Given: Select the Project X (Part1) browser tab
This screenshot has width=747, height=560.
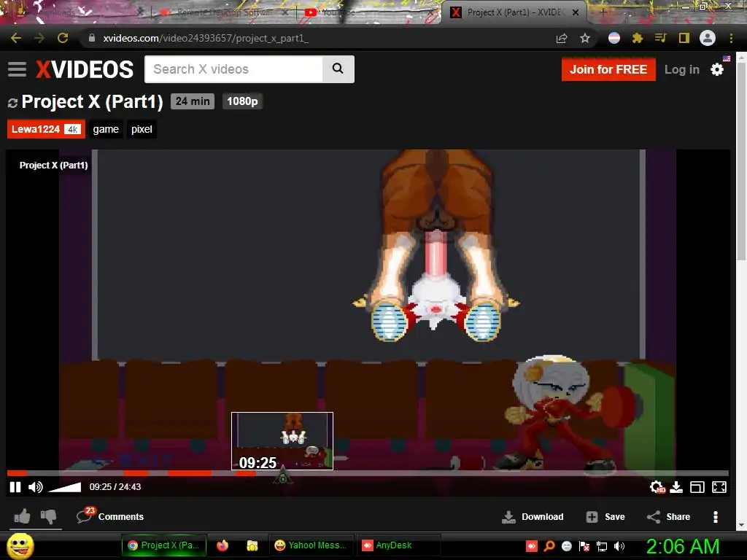Looking at the screenshot, I should pyautogui.click(x=514, y=12).
